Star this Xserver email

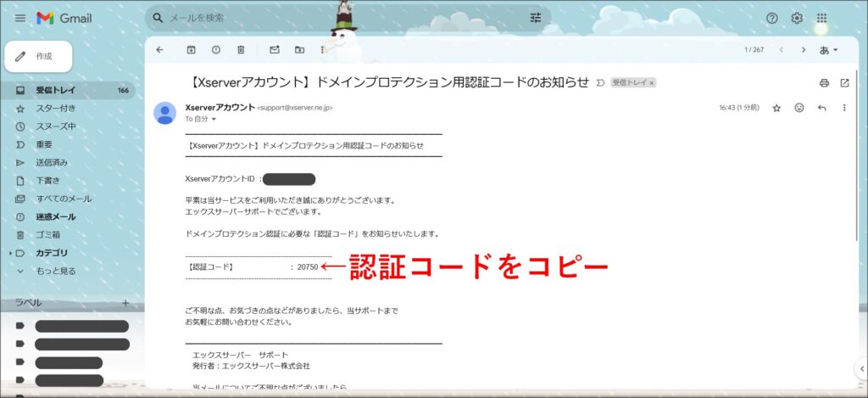(x=776, y=108)
